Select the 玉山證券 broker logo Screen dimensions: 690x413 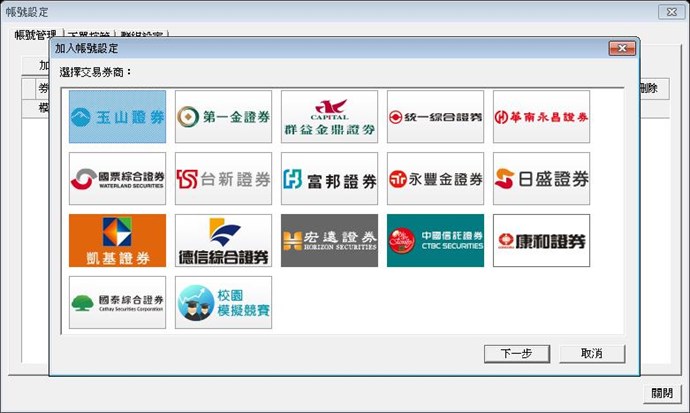tap(117, 117)
